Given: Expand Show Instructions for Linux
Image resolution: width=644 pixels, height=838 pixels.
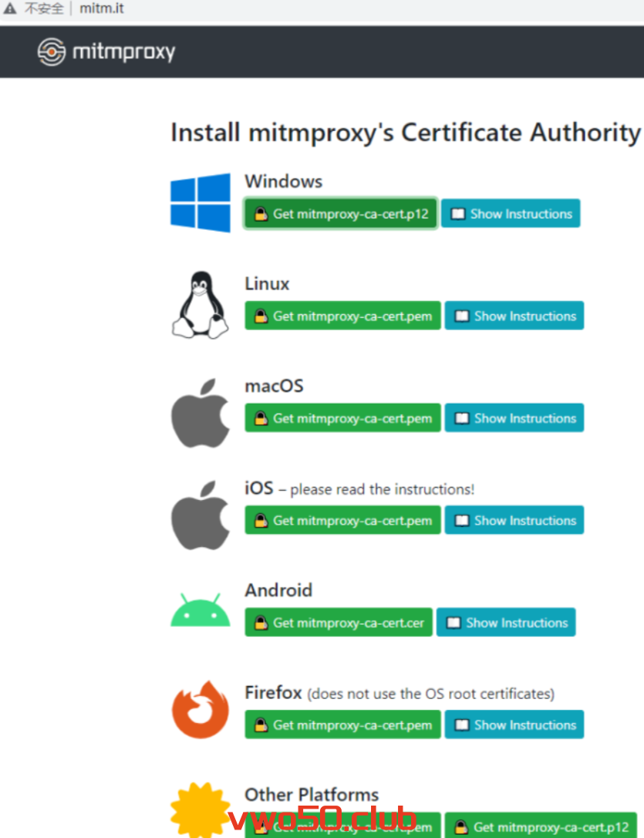Looking at the screenshot, I should 514,316.
